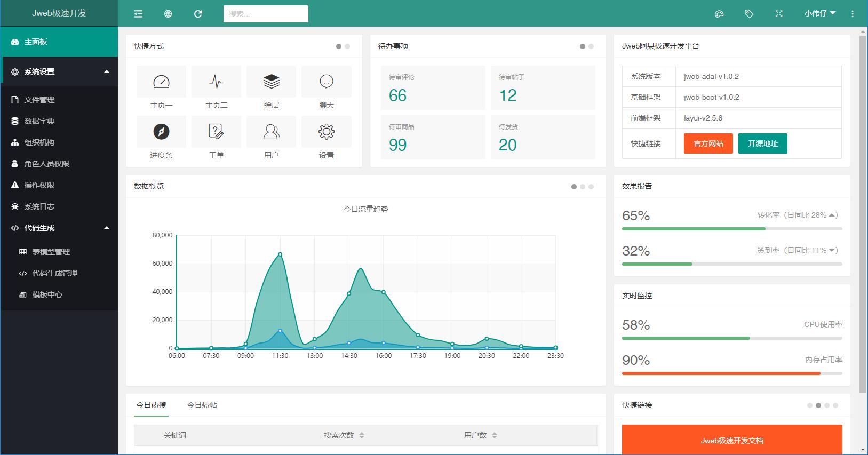Open the 弹层 layers shortcut icon
This screenshot has width=868, height=455.
pyautogui.click(x=271, y=82)
